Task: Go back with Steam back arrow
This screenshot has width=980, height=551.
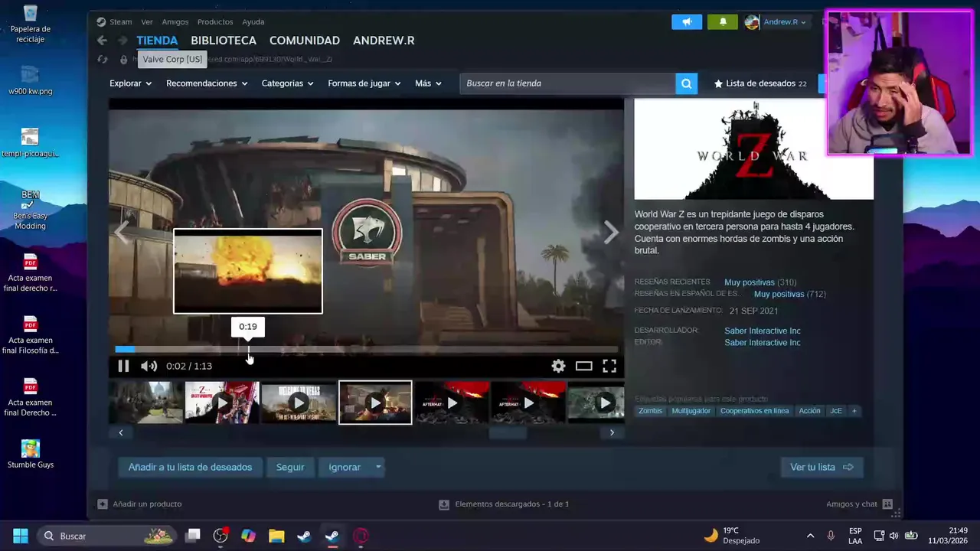Action: [x=102, y=41]
